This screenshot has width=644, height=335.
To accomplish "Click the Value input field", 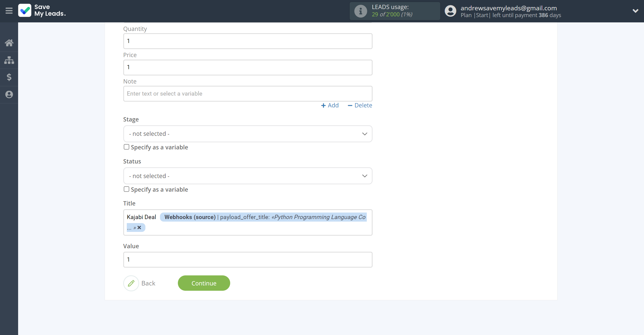I will point(248,259).
